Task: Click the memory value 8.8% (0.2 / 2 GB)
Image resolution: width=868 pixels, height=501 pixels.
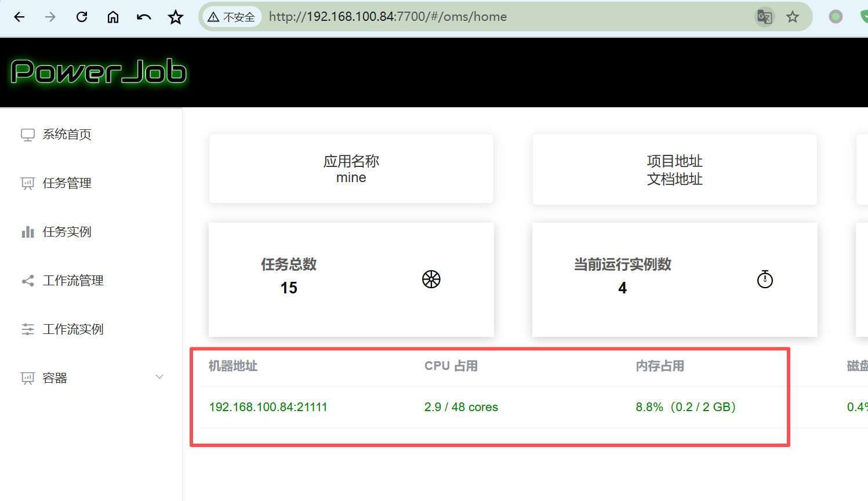Action: click(686, 407)
